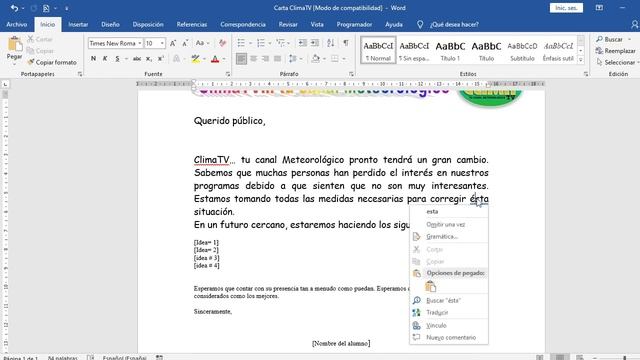Apply red font color
The height and width of the screenshot is (360, 640).
215,59
